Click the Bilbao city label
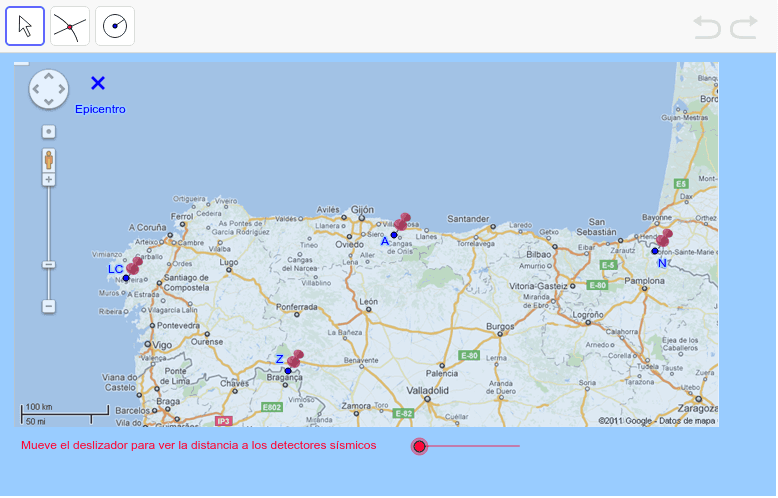 coord(539,254)
